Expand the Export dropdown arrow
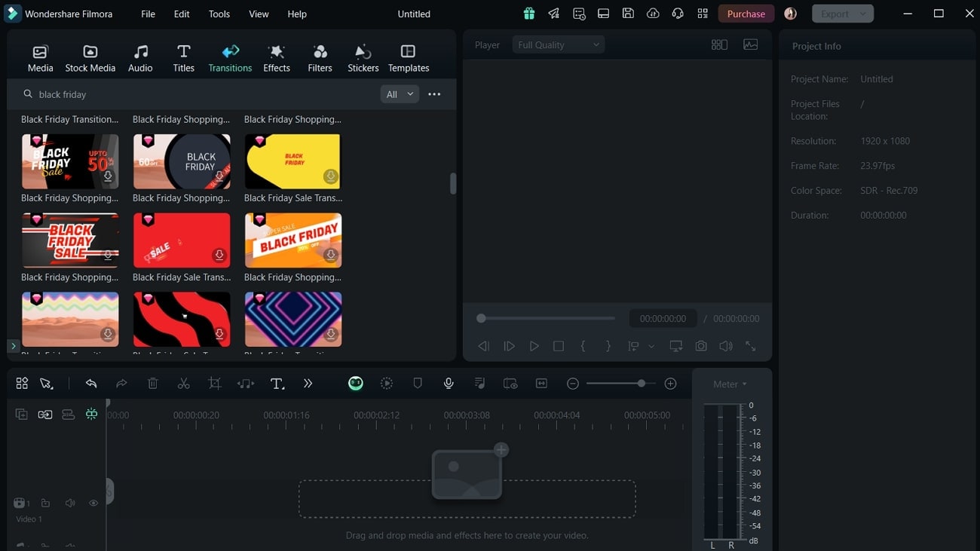 click(x=864, y=14)
